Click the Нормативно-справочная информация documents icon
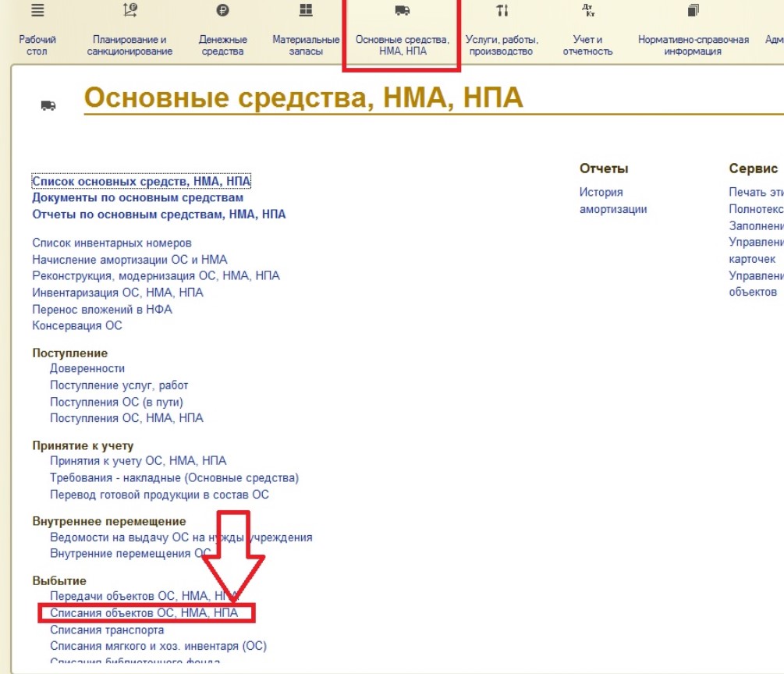This screenshot has height=674, width=784. [x=693, y=10]
